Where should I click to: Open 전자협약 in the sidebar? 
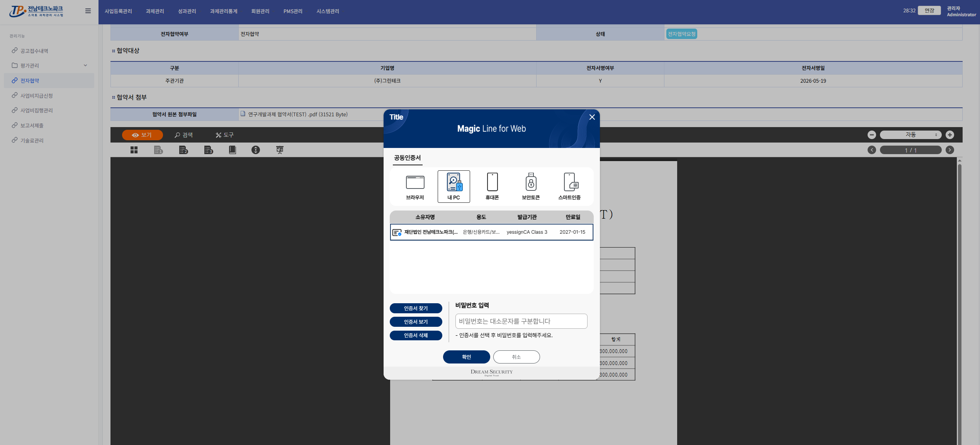[49, 81]
